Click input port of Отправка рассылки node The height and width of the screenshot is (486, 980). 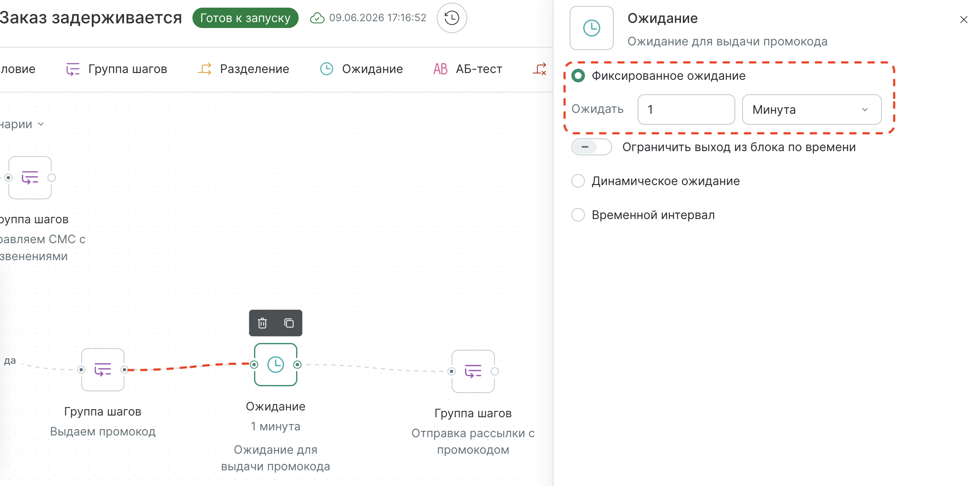pyautogui.click(x=452, y=371)
